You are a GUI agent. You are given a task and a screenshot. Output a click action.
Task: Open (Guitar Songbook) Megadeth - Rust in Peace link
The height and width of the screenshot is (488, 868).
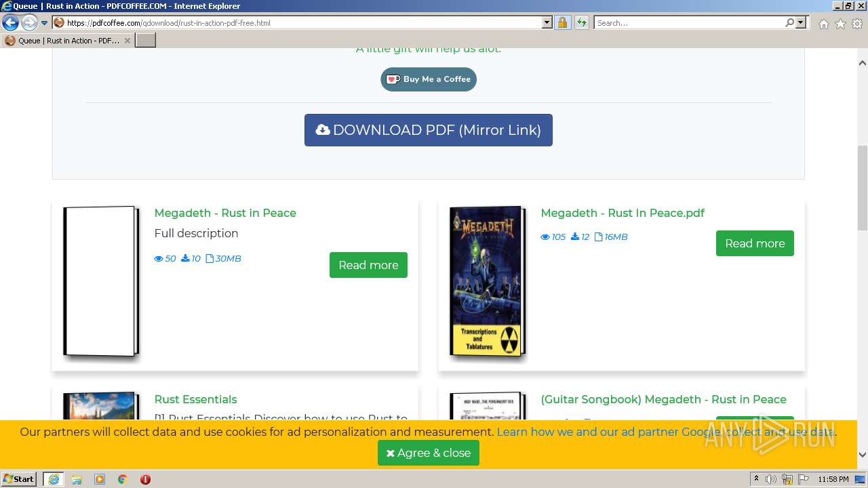pos(663,399)
